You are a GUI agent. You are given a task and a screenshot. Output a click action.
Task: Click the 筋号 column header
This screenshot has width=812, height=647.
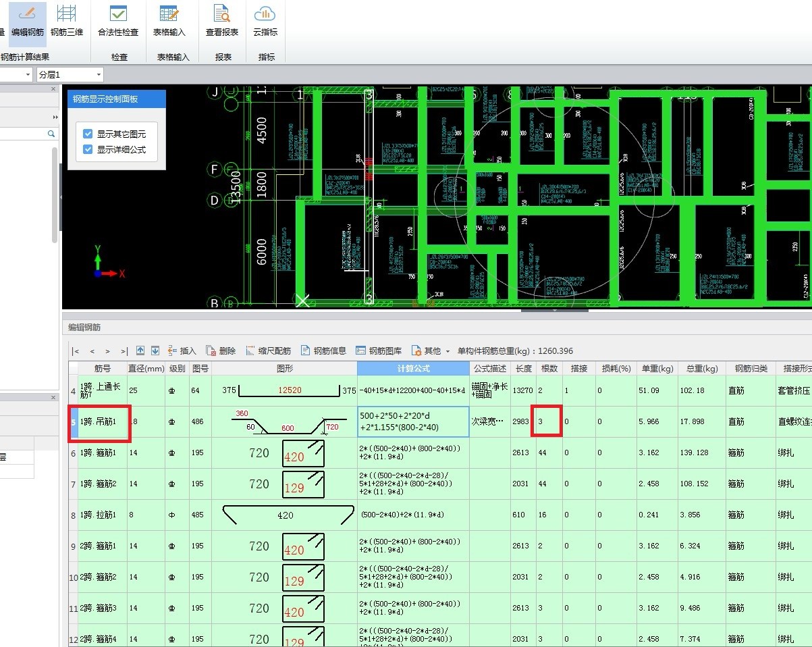pos(103,368)
